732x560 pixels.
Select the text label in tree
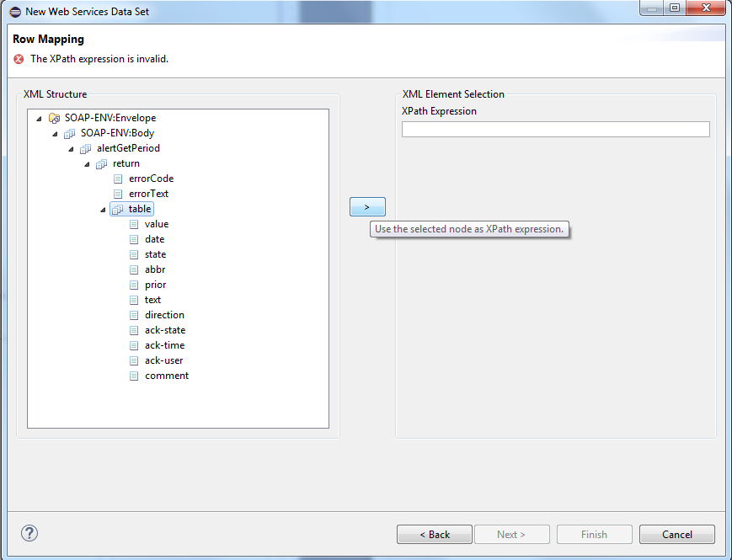(152, 300)
